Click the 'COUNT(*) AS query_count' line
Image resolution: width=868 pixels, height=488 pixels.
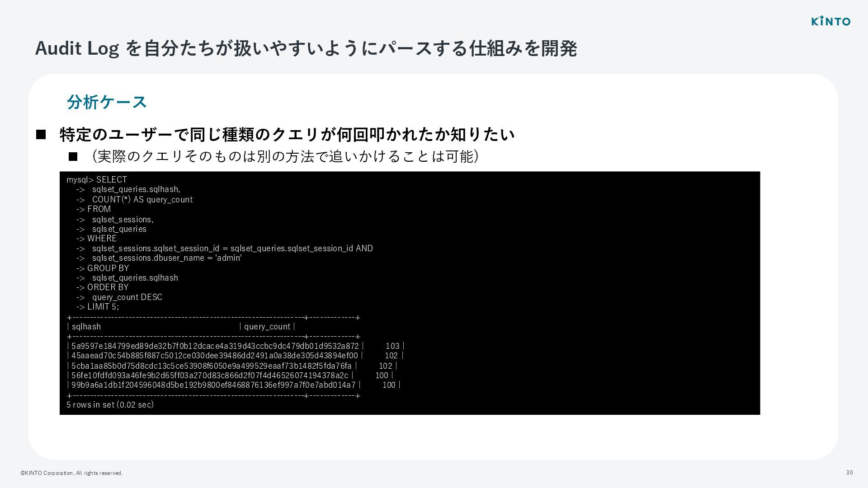point(134,199)
